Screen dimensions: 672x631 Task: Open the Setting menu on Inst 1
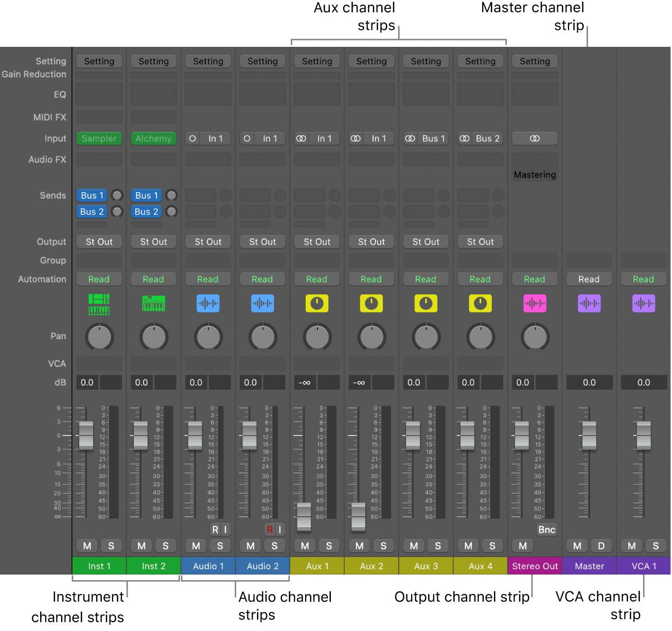coord(99,61)
